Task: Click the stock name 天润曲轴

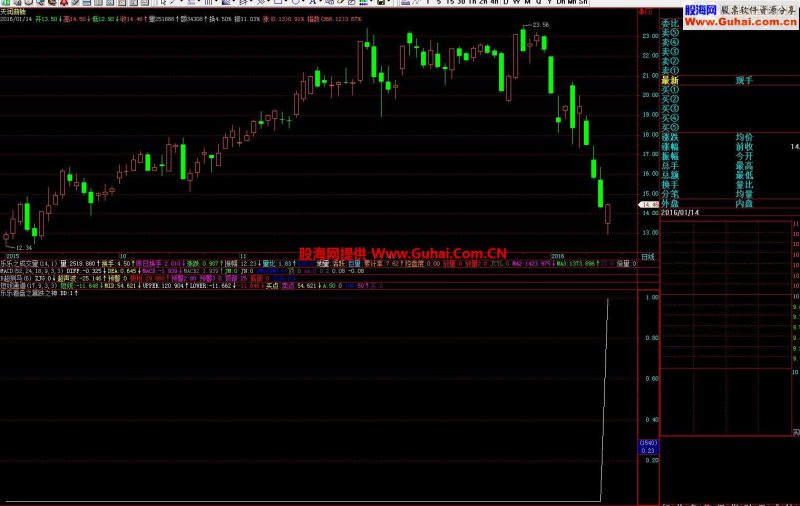Action: (x=13, y=11)
